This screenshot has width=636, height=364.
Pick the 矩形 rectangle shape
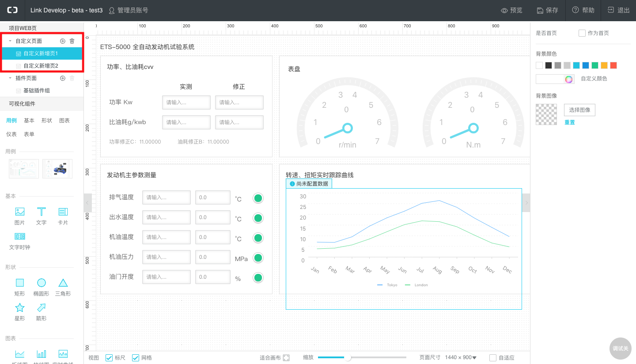(x=20, y=287)
